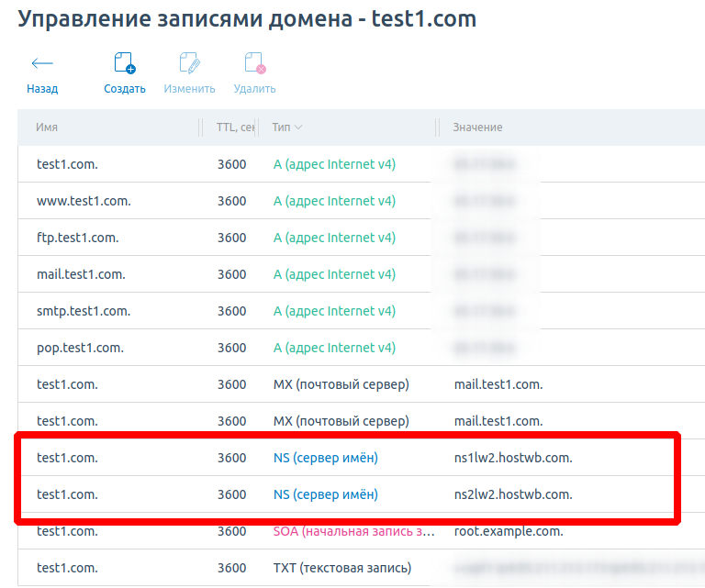Select the TXT record row
Image resolution: width=705 pixels, height=588 pixels.
341,568
